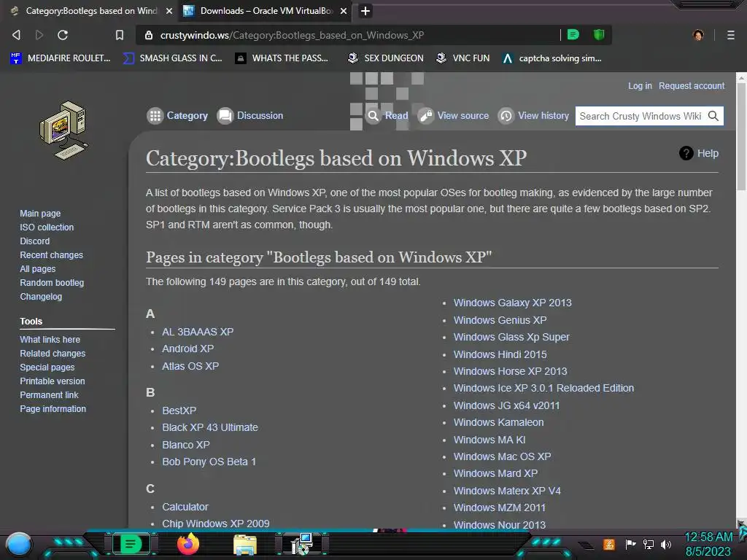Open a new browser tab

365,11
